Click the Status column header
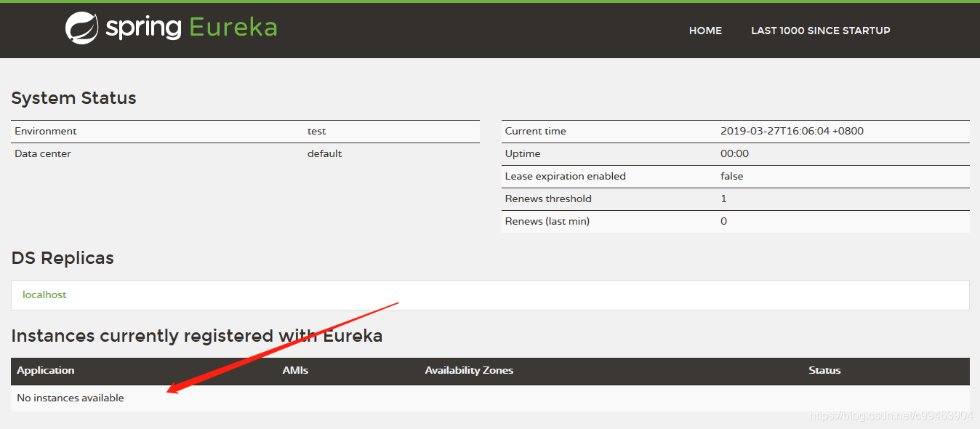 coord(824,370)
